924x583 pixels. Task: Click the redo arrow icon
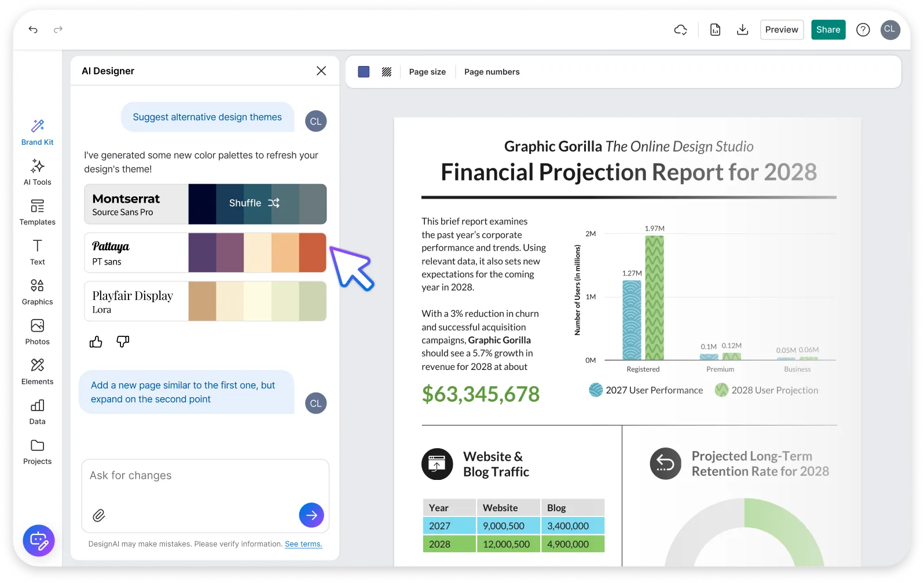(x=58, y=30)
